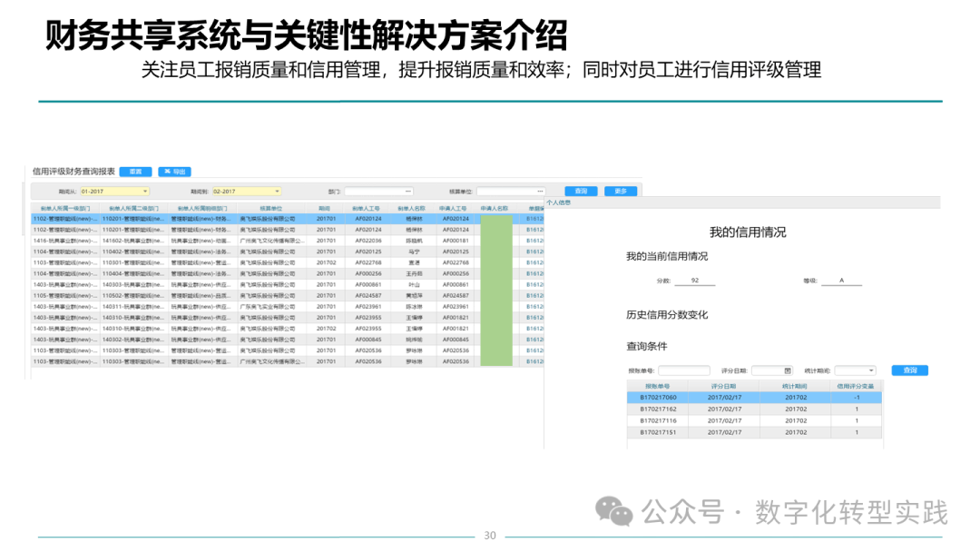Click the 信用评分变量 column header
Viewport: 980px width, 552px height.
[x=857, y=387]
